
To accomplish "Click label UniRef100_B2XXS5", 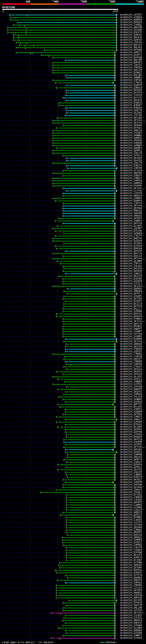I will point(131,600).
